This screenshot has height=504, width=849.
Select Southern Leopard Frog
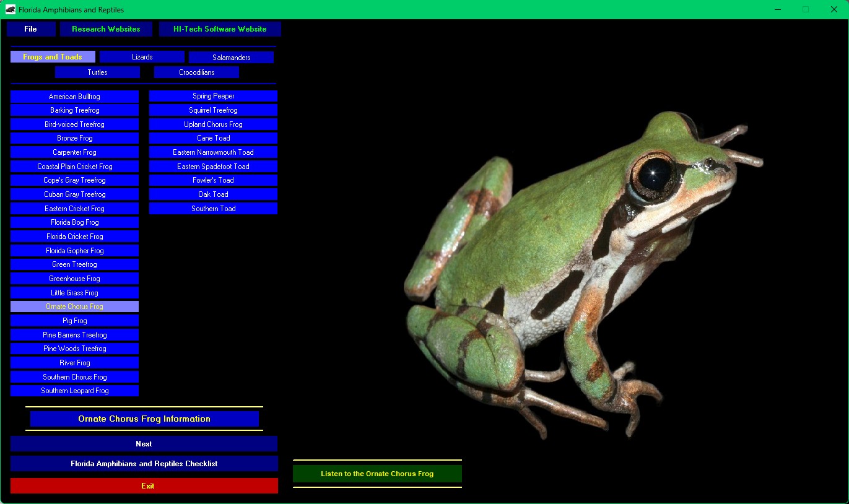coord(74,391)
